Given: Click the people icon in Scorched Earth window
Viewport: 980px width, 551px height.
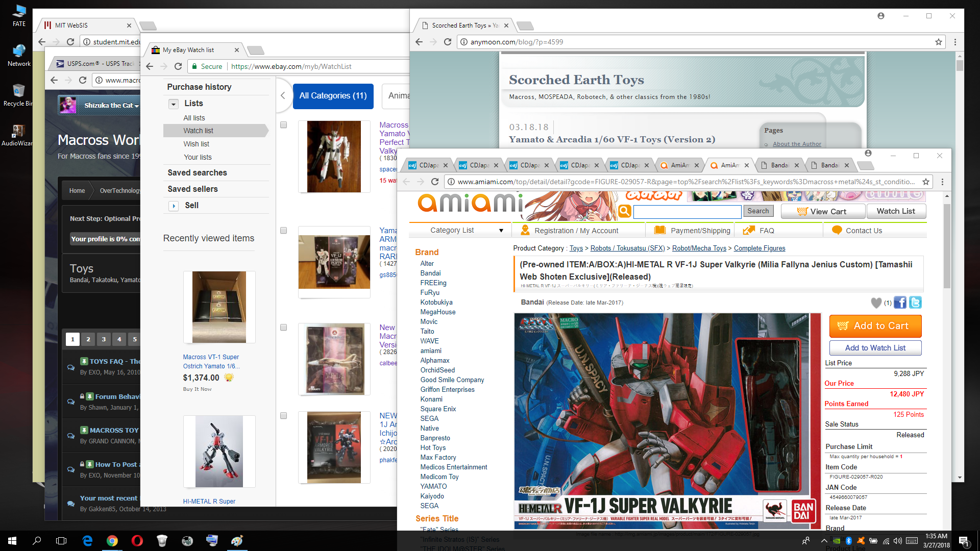Looking at the screenshot, I should point(881,16).
